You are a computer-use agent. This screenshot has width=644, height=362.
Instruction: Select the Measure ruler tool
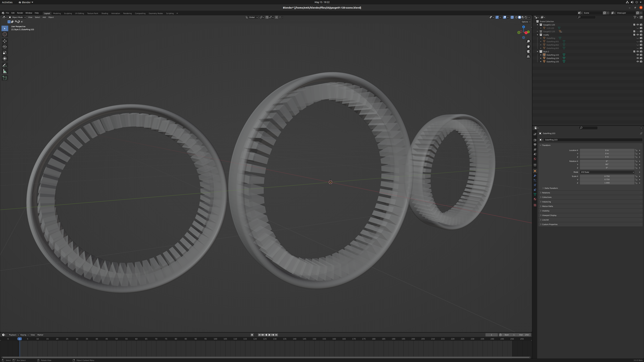5,71
